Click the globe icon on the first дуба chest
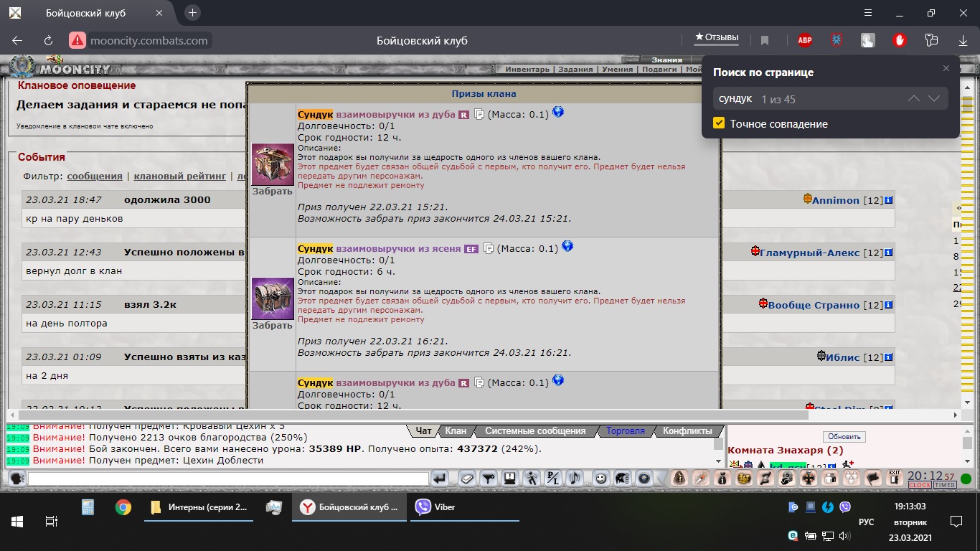Image resolution: width=980 pixels, height=551 pixels. 557,112
